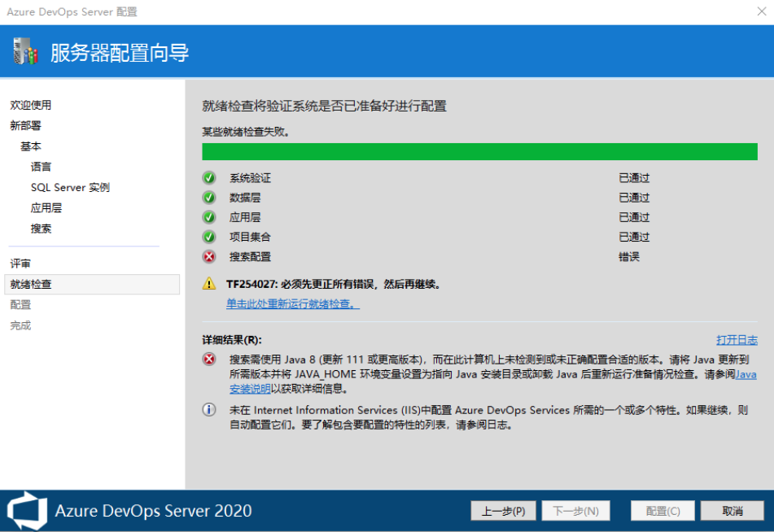Click the 服务器配置向导 header title
Viewport: 774px width, 532px height.
click(120, 53)
